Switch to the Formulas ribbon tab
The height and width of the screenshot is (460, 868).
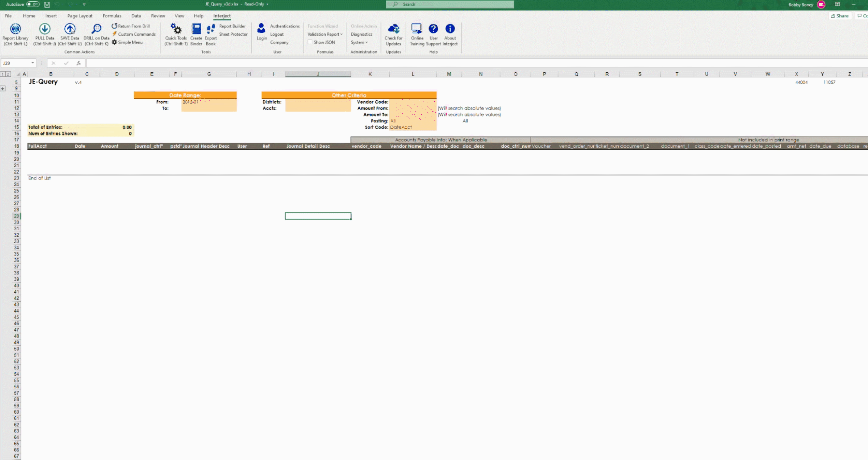click(x=112, y=16)
